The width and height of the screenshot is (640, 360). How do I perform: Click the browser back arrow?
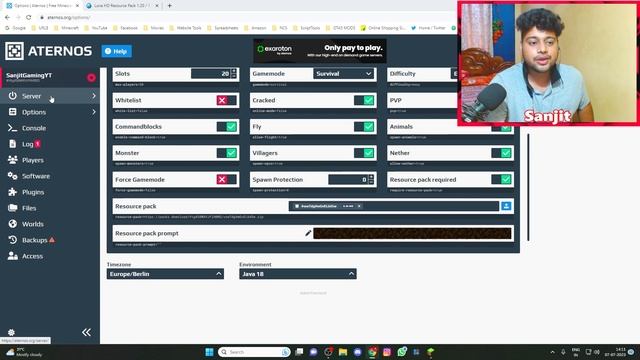point(7,18)
